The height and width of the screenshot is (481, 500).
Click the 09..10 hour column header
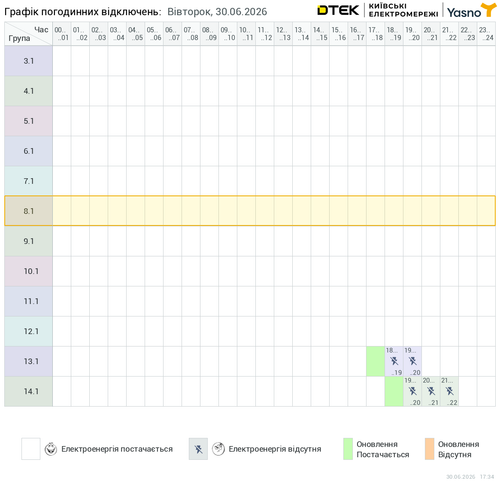point(228,34)
